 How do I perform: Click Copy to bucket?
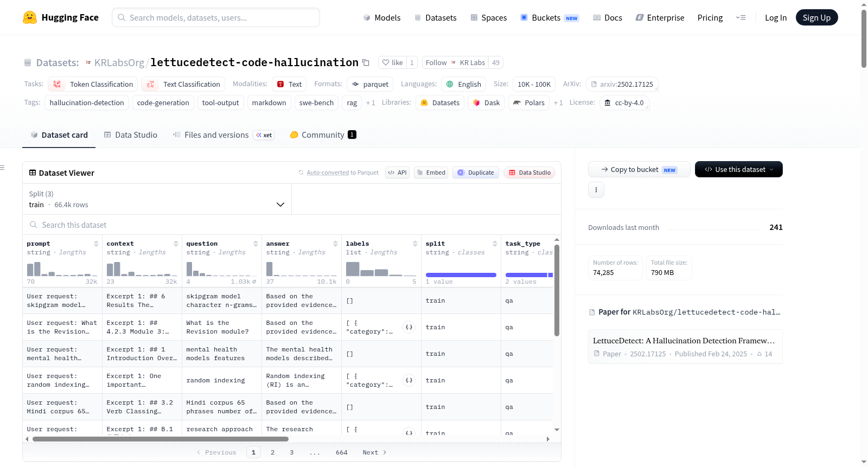pos(639,169)
